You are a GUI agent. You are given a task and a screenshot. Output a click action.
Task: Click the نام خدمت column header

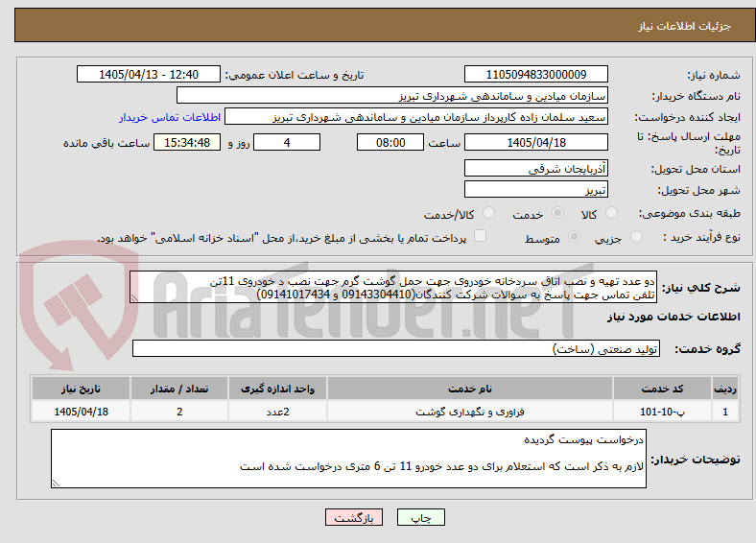coord(470,389)
